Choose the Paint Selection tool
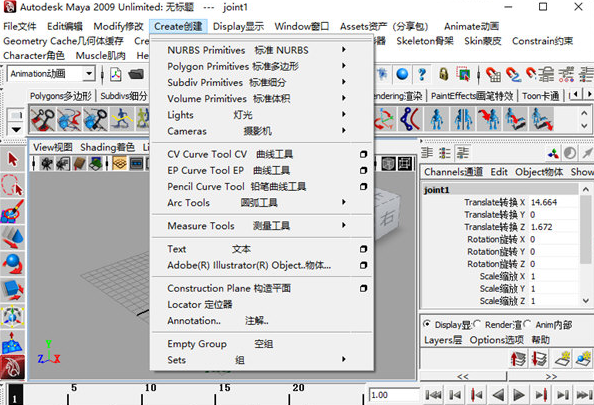The height and width of the screenshot is (405, 594). coord(13,211)
